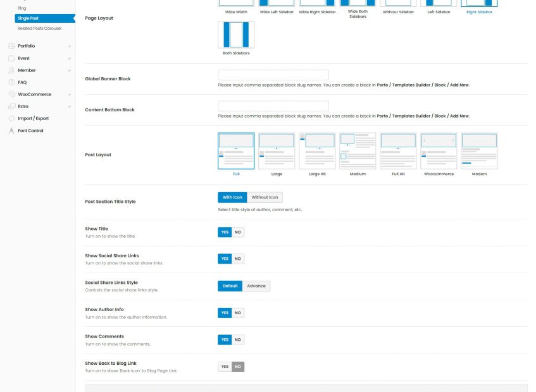
Task: Open the Blog settings item
Action: (x=22, y=8)
